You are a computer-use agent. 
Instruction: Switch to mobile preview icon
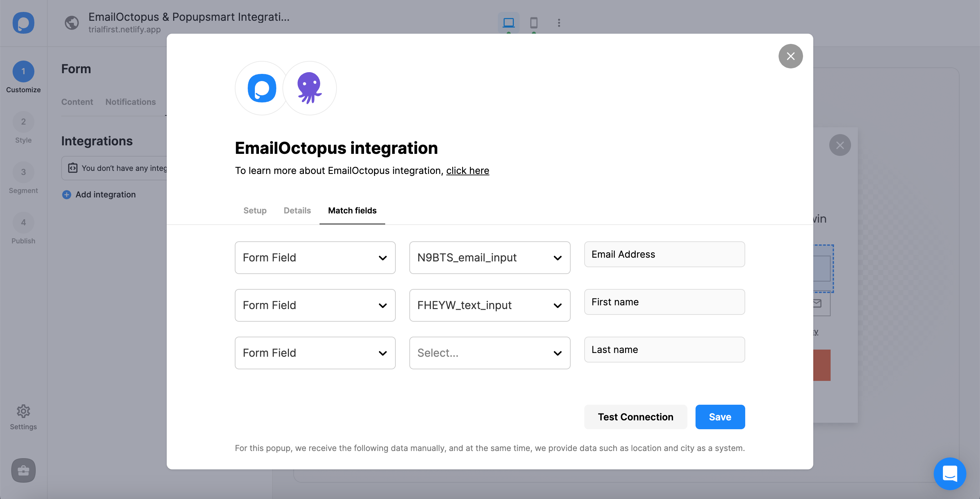pyautogui.click(x=533, y=23)
